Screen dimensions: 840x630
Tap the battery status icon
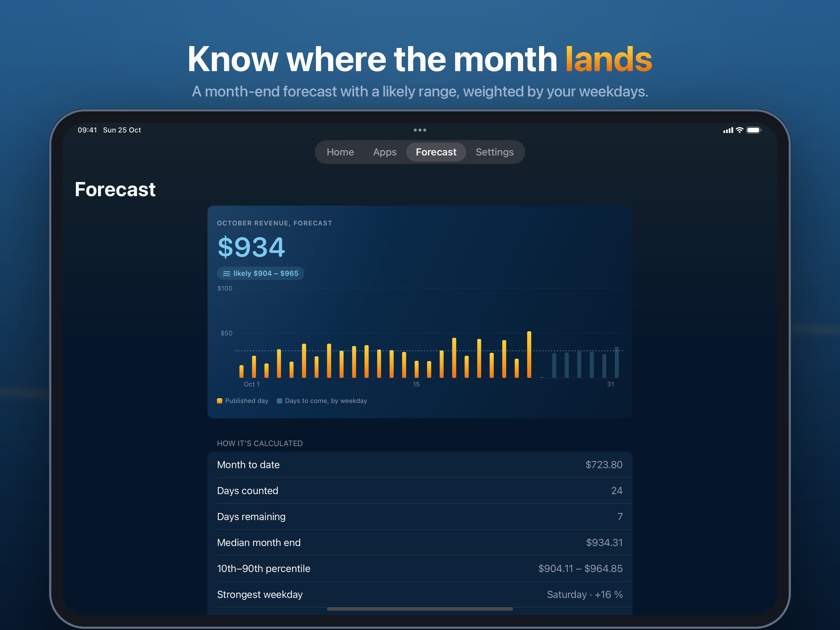[x=753, y=130]
